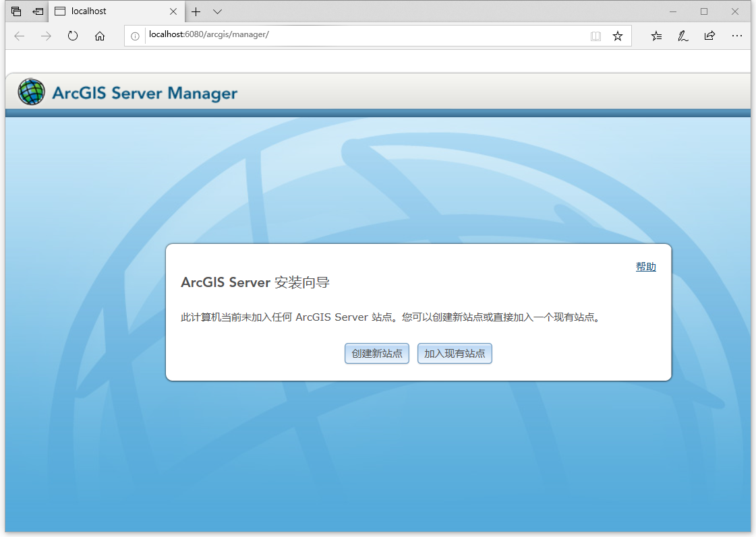The height and width of the screenshot is (537, 756).
Task: Click the ArcGIS globe logo icon
Action: 31,92
